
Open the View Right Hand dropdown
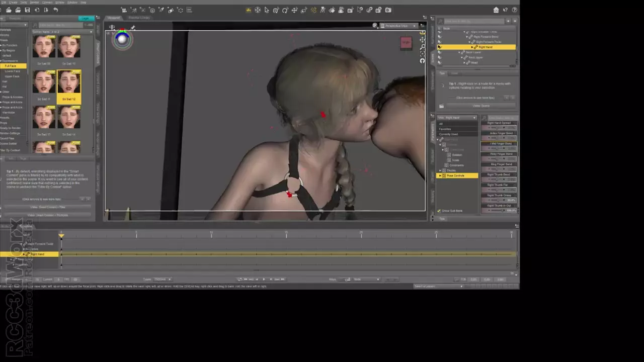(457, 118)
